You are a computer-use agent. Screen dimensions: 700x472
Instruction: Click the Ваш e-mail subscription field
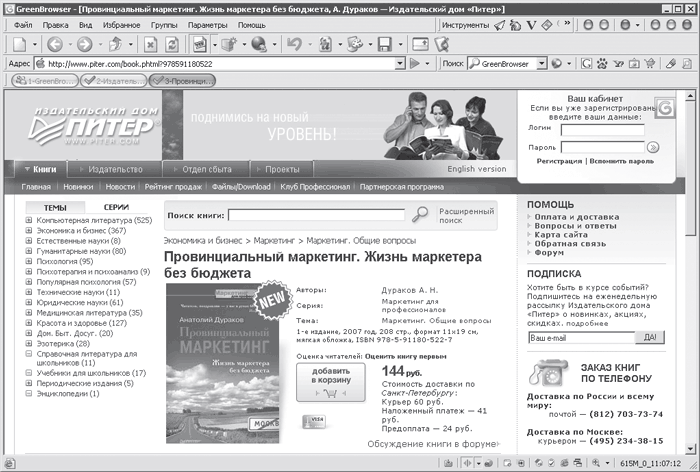click(x=581, y=338)
